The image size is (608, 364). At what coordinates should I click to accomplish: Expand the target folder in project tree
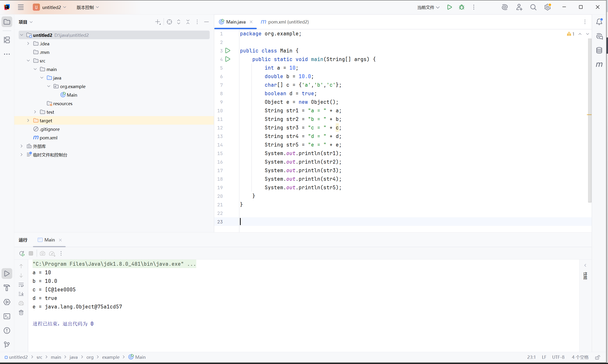click(x=28, y=120)
